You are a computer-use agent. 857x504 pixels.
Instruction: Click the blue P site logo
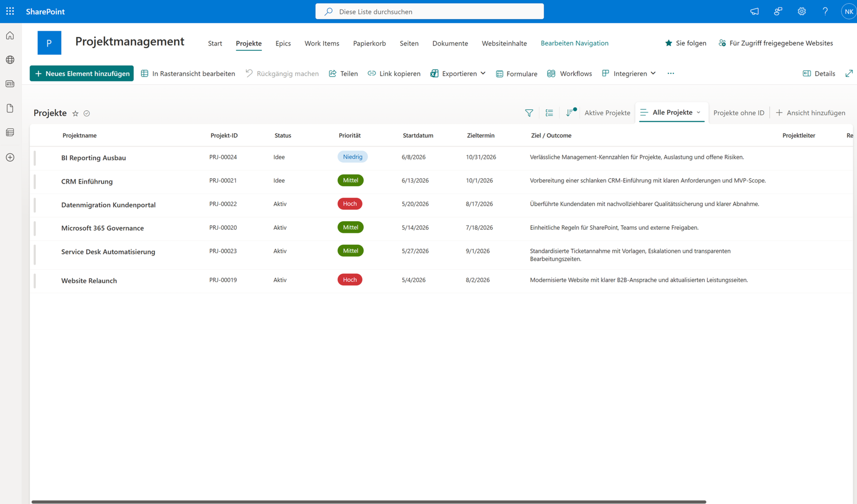click(x=49, y=43)
